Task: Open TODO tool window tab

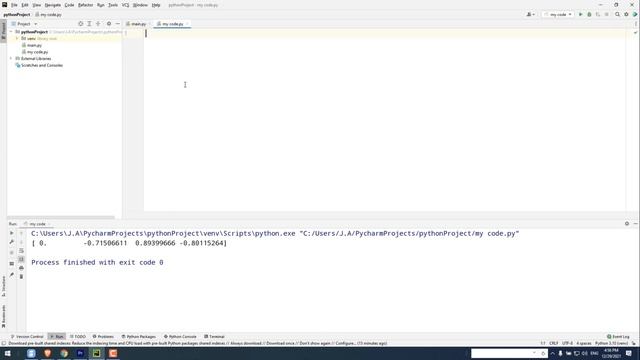Action: coord(78,336)
